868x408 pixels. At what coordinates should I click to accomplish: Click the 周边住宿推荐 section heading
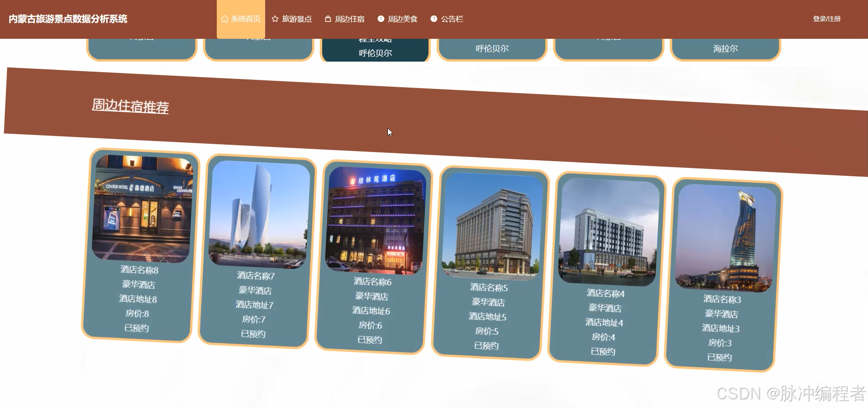tap(130, 106)
